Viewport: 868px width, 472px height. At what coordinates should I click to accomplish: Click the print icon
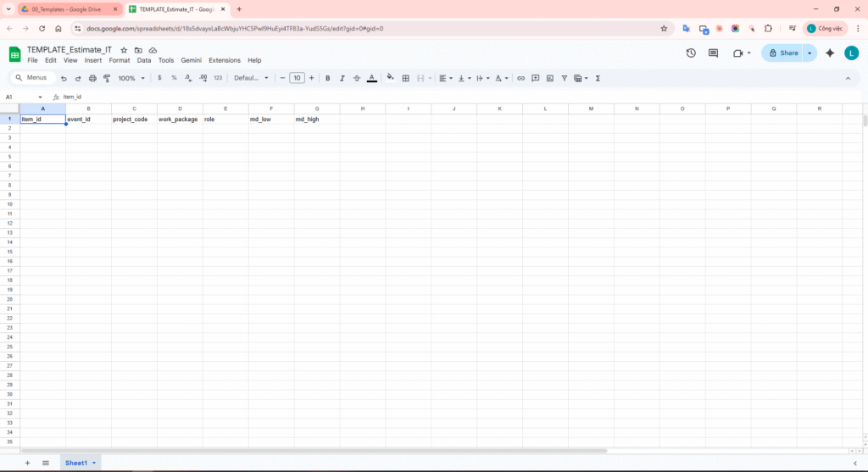pyautogui.click(x=92, y=78)
